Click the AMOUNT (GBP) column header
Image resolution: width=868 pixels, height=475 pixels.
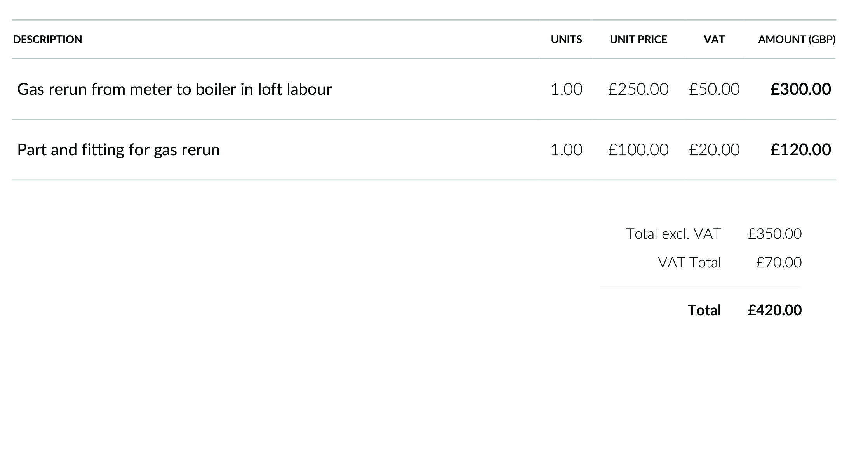pyautogui.click(x=797, y=39)
